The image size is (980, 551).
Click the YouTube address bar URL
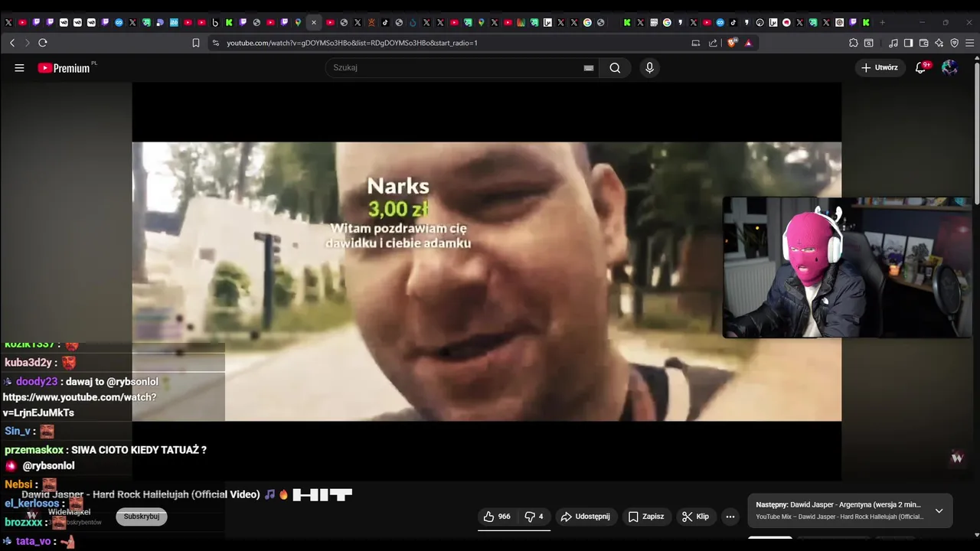[x=352, y=43]
